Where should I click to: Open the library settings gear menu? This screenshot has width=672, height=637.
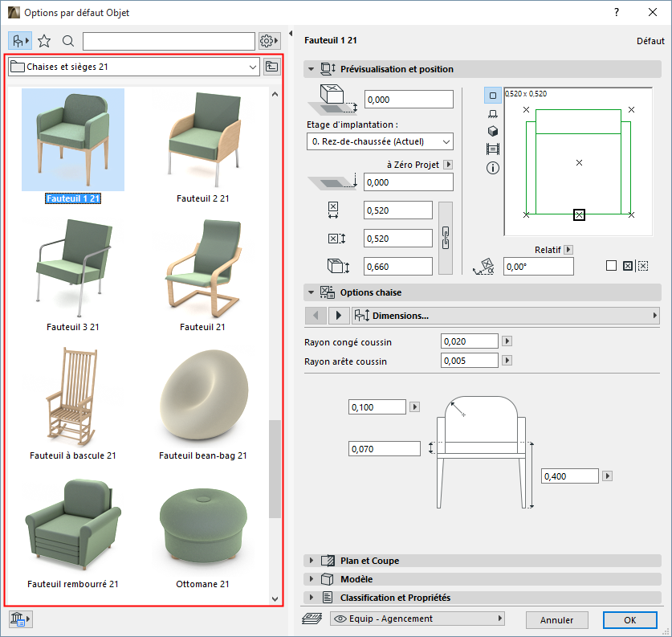click(x=269, y=41)
